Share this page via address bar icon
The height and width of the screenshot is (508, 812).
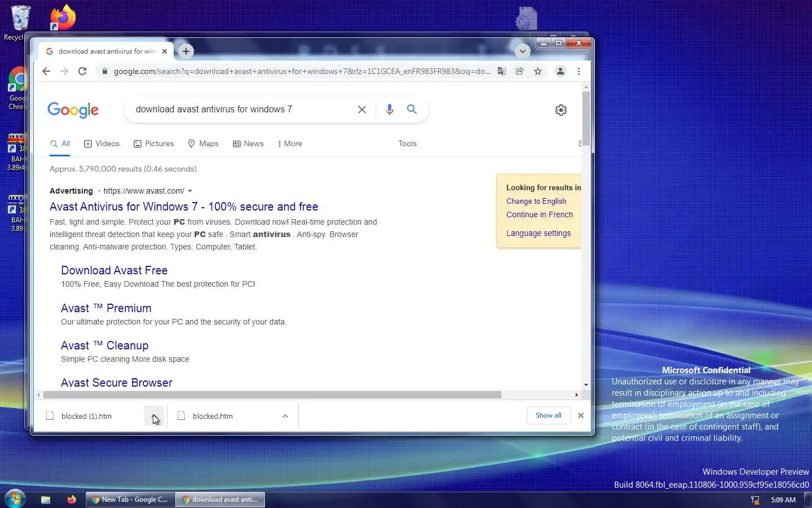click(x=520, y=71)
